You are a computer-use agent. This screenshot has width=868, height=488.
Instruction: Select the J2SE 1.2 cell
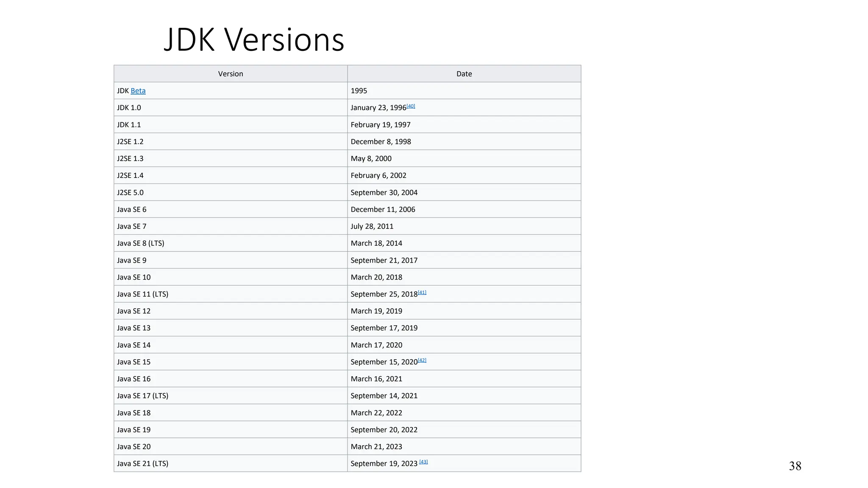coord(231,141)
